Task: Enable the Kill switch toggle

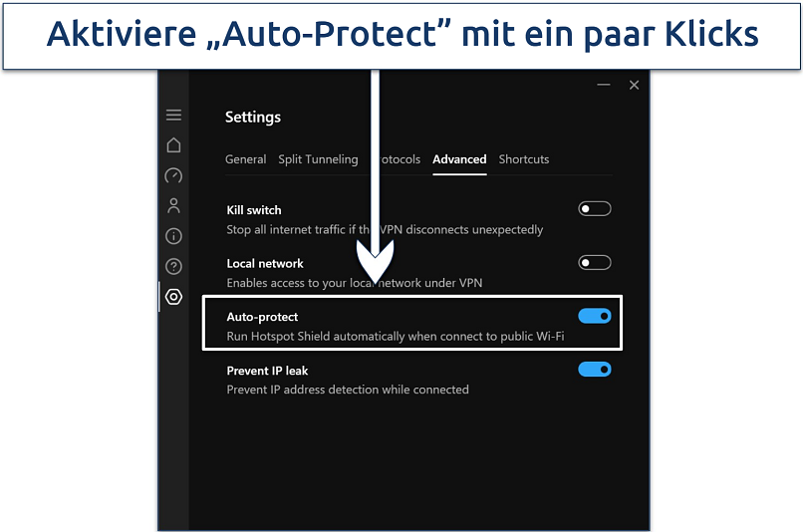Action: click(x=595, y=209)
